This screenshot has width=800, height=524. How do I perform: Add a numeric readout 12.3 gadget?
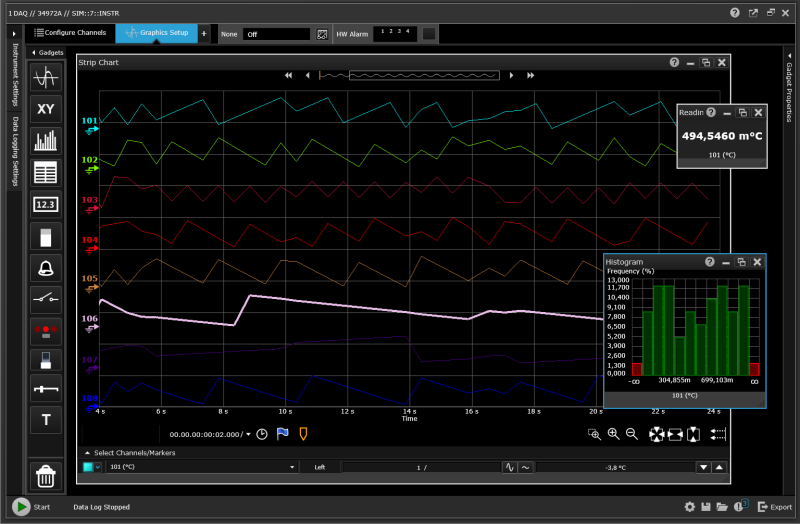click(x=45, y=205)
